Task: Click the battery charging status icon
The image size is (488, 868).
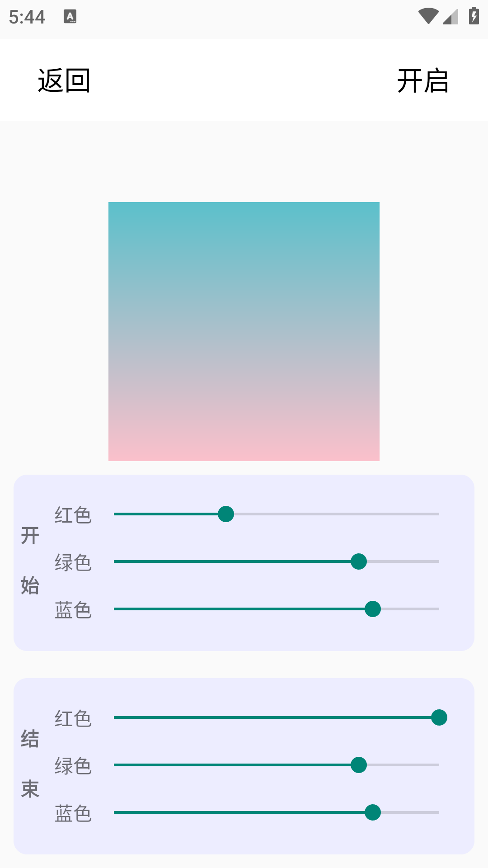Action: [474, 16]
